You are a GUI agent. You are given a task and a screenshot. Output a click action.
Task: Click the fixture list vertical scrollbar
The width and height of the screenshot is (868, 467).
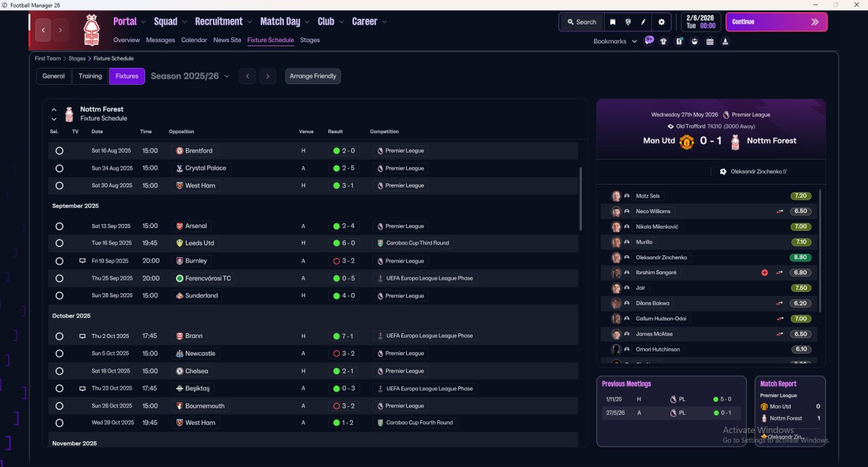580,199
